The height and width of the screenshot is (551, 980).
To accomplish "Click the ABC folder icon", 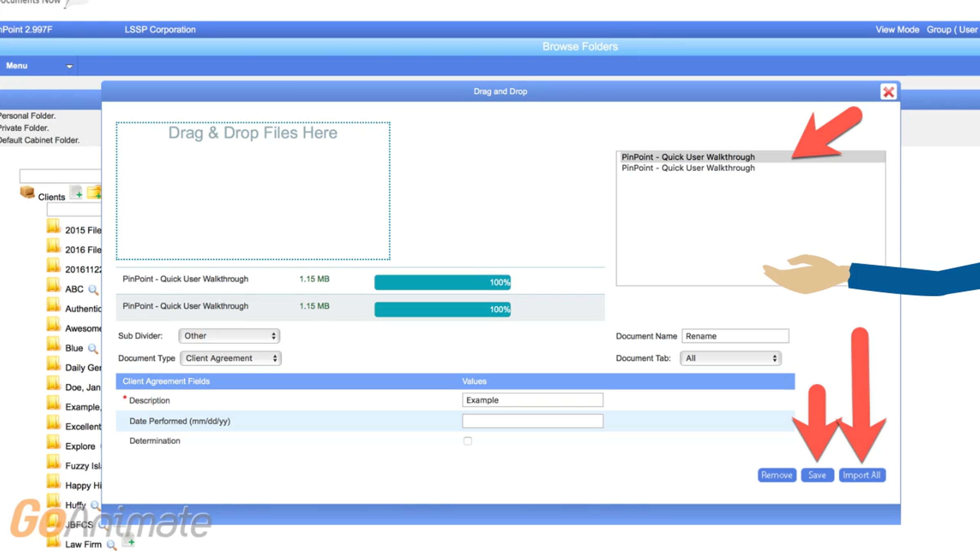I will click(53, 285).
